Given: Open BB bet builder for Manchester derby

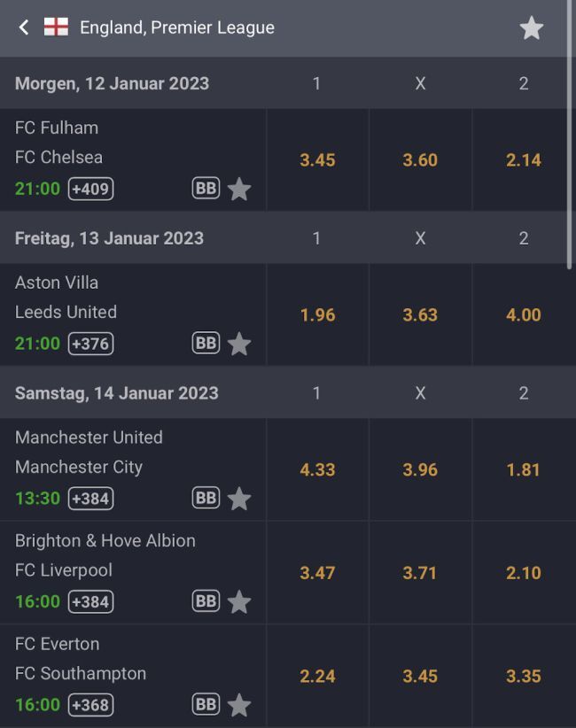Looking at the screenshot, I should [x=206, y=498].
